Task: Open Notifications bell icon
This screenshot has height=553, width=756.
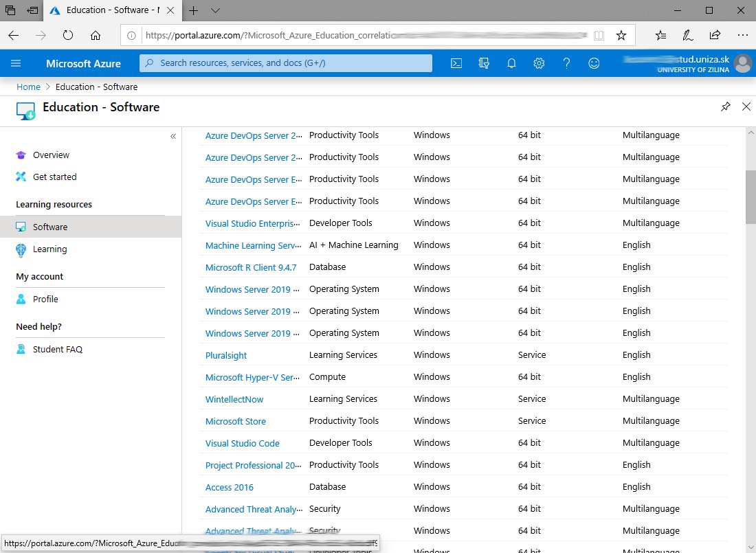Action: pos(511,63)
